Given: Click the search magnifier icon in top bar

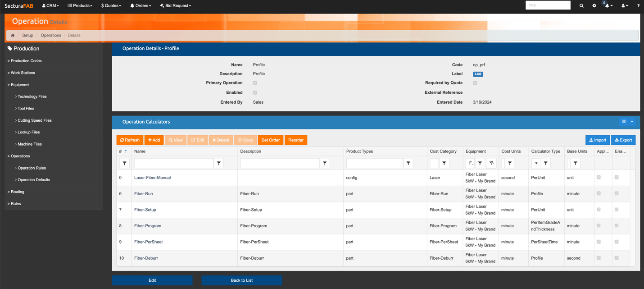Looking at the screenshot, I should [581, 6].
